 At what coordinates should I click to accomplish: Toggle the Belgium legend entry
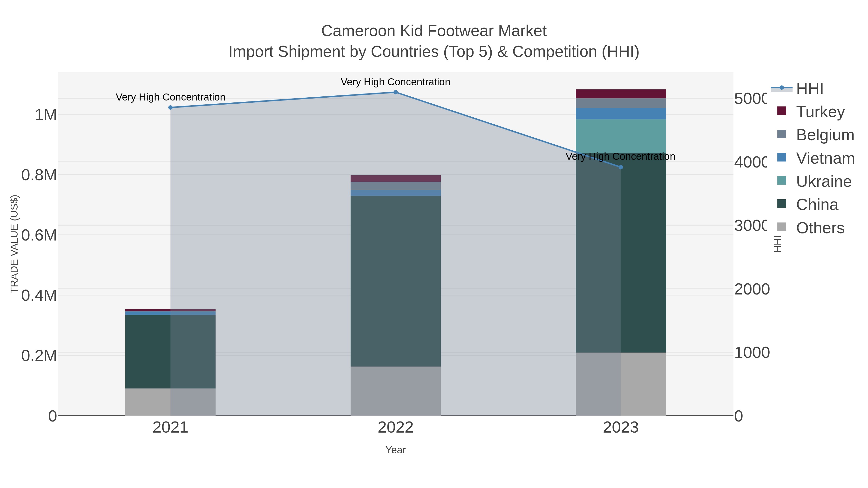[815, 135]
